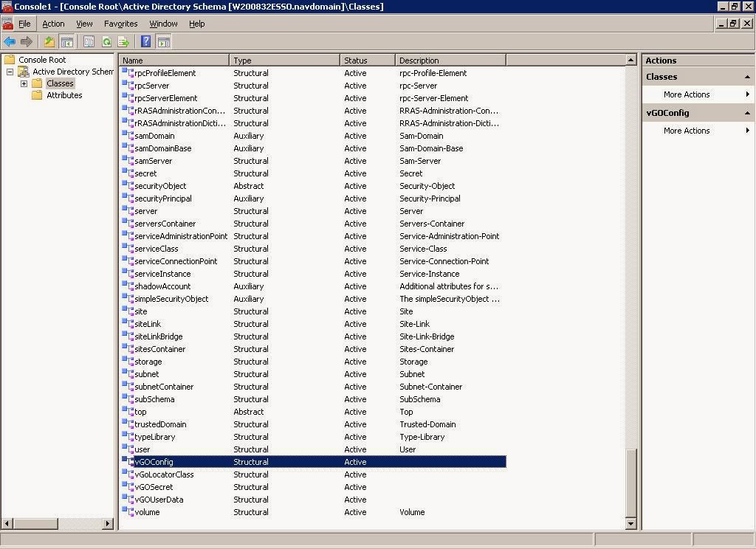Open Help using blue question mark icon

point(145,42)
